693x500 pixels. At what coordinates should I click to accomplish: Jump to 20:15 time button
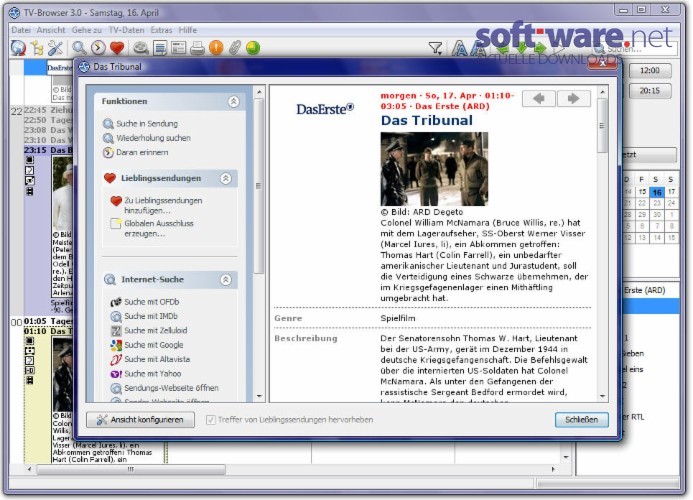pos(649,91)
